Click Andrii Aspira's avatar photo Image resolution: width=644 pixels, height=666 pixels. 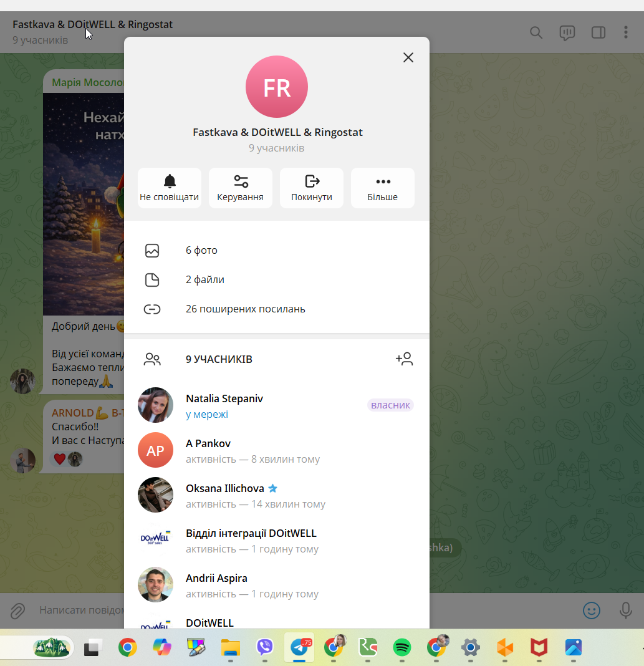[x=155, y=586]
